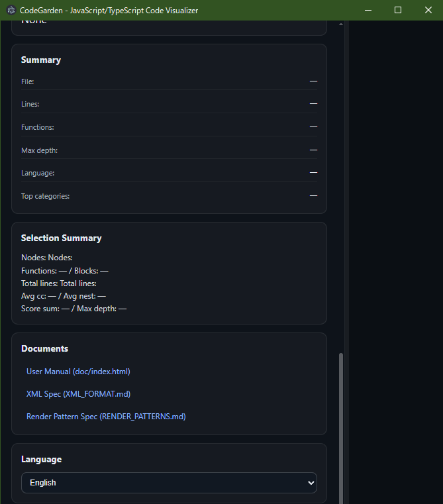Click the sidebar's vertical scrollbar thumb
Viewport: 443px width, 504px height.
(x=341, y=424)
